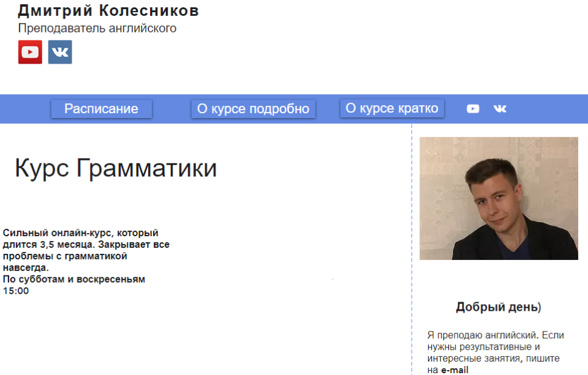This screenshot has width=588, height=375.
Task: Click the dashed divider beside the sidebar
Action: [x=412, y=249]
